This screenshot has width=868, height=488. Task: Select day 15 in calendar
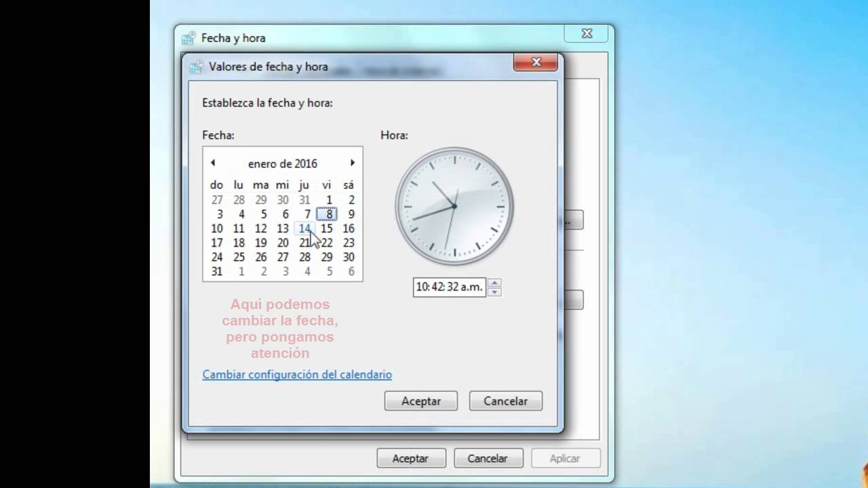click(327, 228)
